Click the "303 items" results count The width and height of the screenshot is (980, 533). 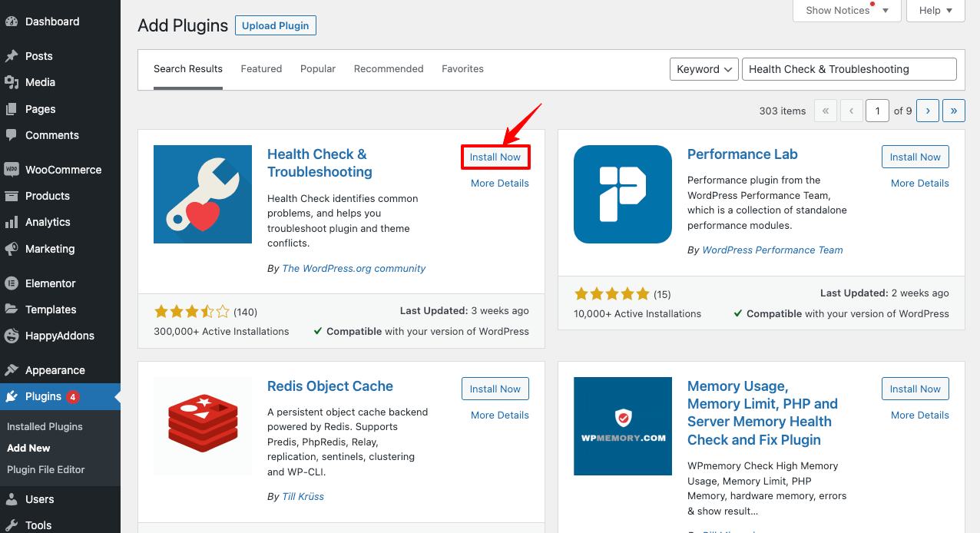pyautogui.click(x=783, y=111)
